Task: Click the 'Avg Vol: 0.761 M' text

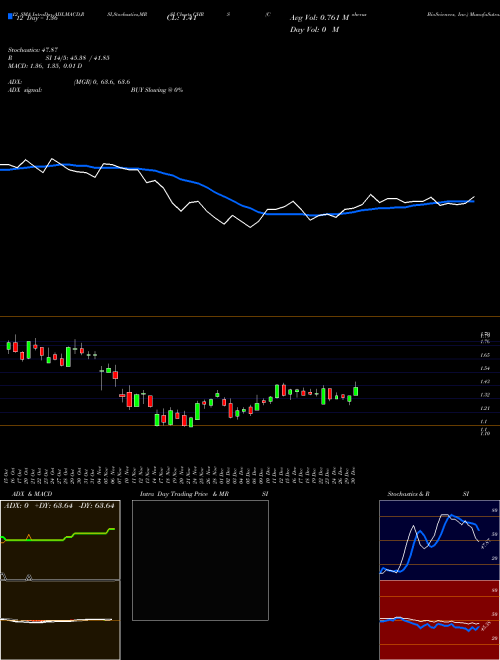Action: (x=319, y=18)
